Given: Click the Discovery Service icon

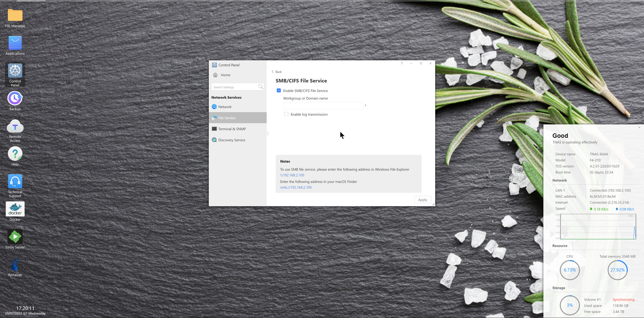Looking at the screenshot, I should (x=214, y=140).
